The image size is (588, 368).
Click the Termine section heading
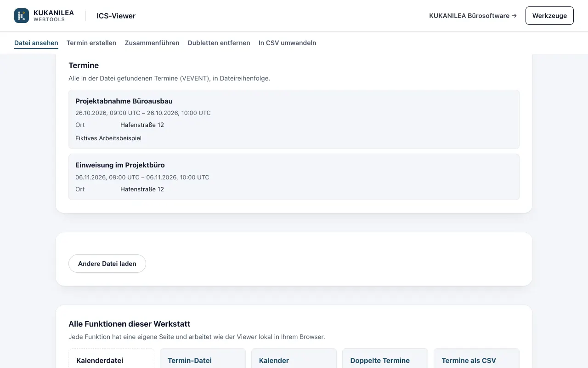coord(84,65)
